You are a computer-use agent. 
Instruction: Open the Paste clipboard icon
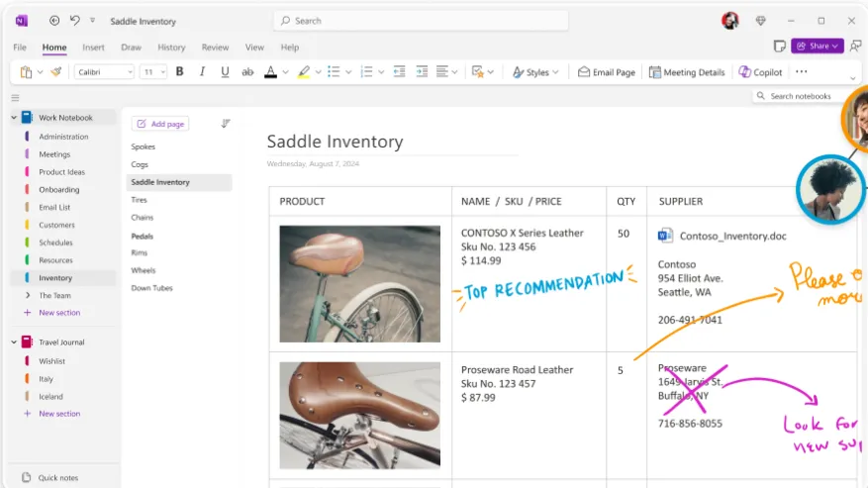tap(26, 72)
